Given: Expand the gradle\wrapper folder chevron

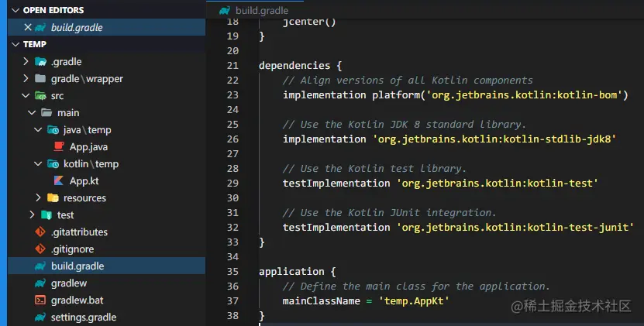Looking at the screenshot, I should coord(26,78).
